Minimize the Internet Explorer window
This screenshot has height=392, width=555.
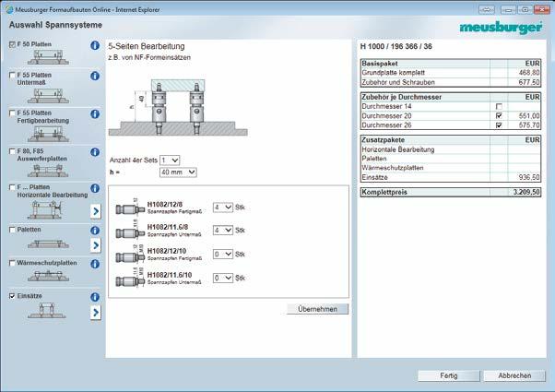[x=508, y=9]
